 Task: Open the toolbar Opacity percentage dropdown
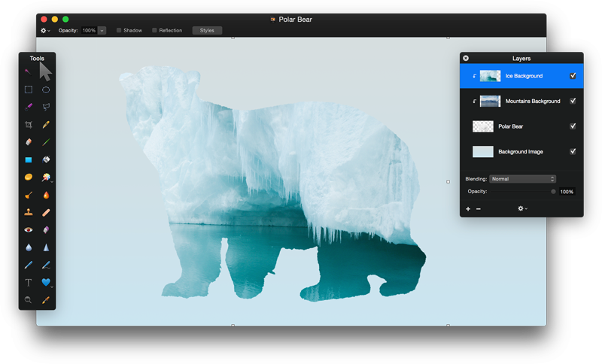pyautogui.click(x=102, y=30)
